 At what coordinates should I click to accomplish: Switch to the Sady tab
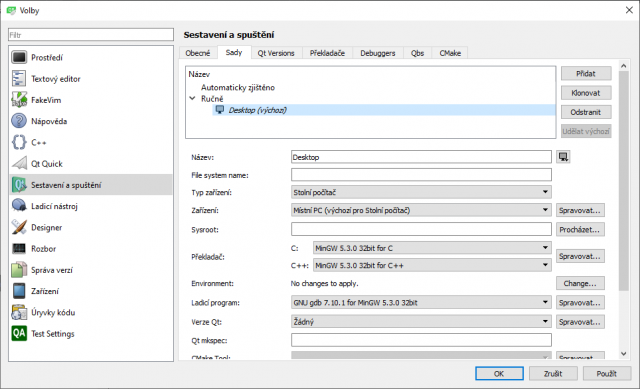[234, 52]
